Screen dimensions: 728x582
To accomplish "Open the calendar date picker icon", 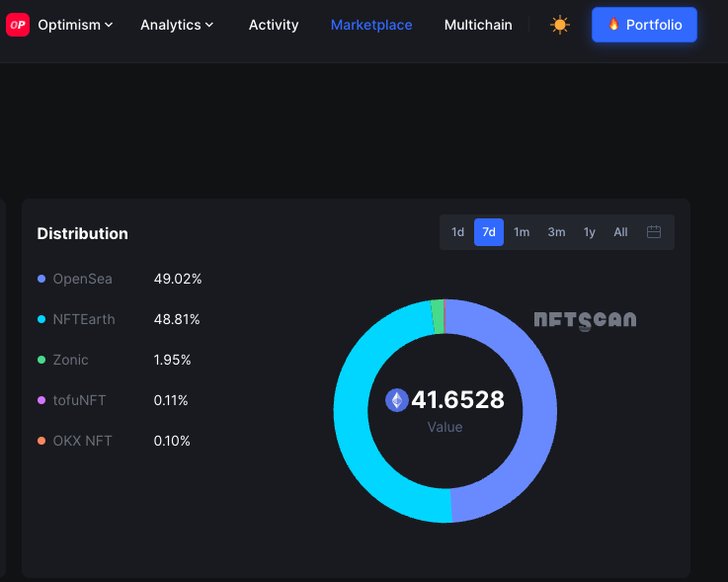I will click(x=654, y=232).
